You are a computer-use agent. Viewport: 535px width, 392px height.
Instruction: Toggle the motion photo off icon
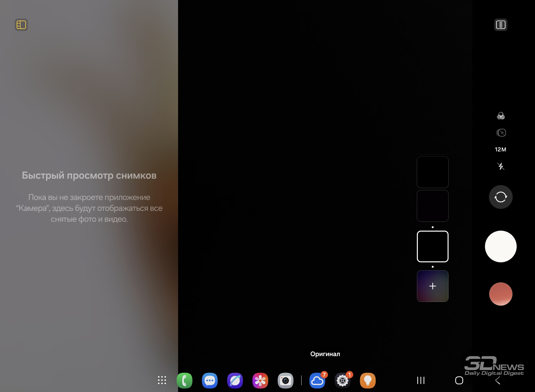pyautogui.click(x=501, y=133)
